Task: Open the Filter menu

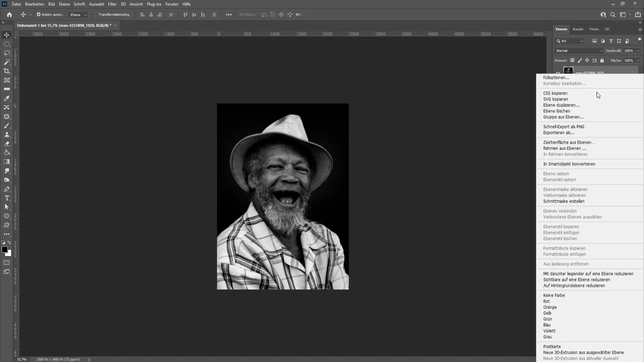Action: click(112, 4)
